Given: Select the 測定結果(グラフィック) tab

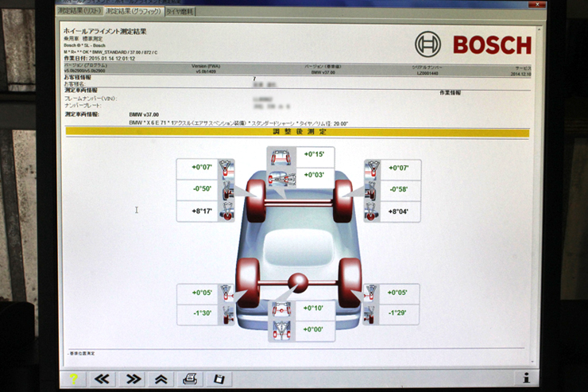Looking at the screenshot, I should (133, 11).
